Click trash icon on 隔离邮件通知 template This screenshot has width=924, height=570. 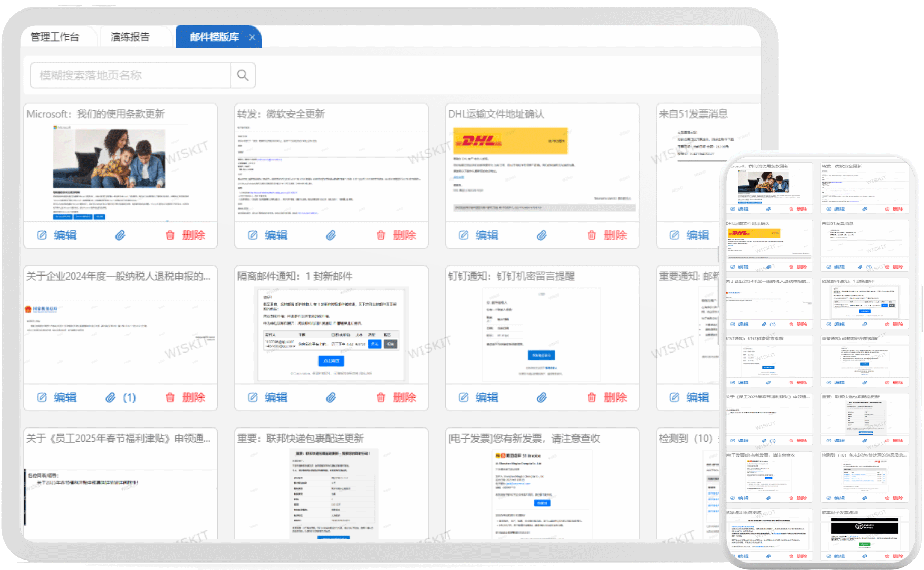click(381, 397)
